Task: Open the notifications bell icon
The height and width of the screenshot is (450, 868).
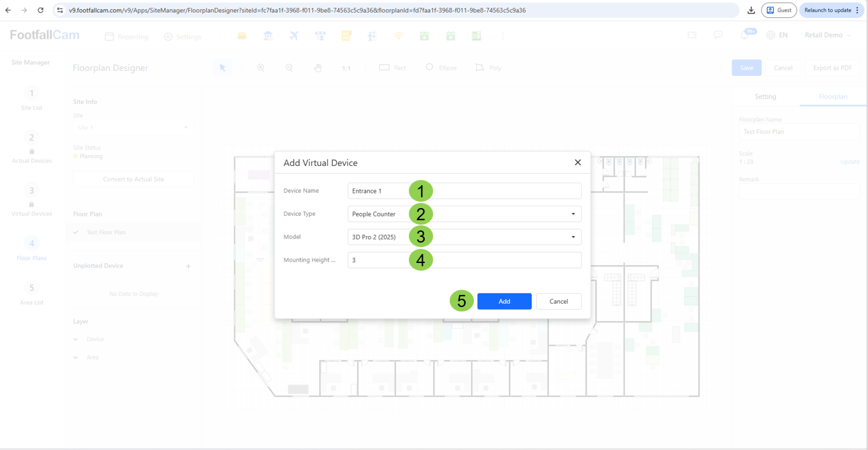Action: pos(745,35)
